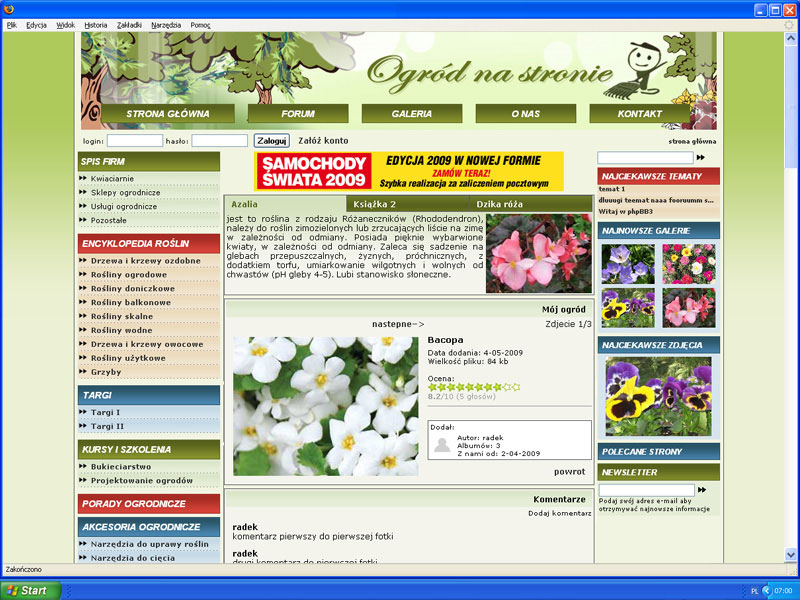Click the Samochody Świata 2009 banner
This screenshot has width=800, height=600.
pyautogui.click(x=409, y=171)
